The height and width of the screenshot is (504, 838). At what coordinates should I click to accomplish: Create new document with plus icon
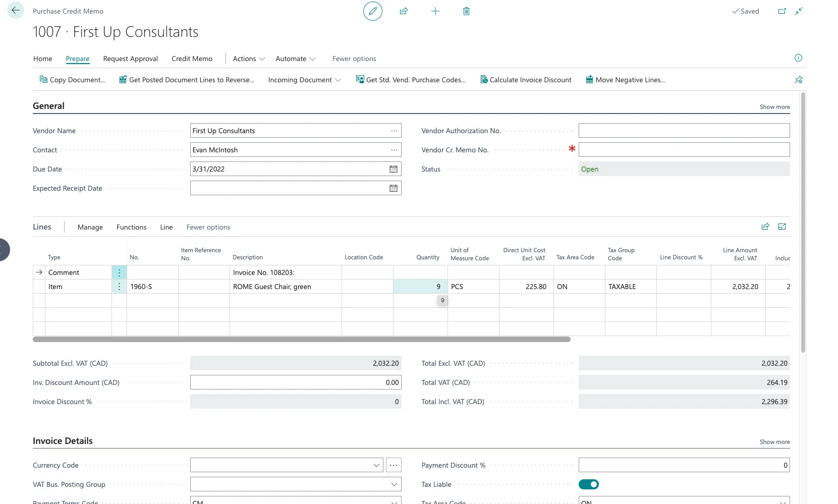point(435,11)
